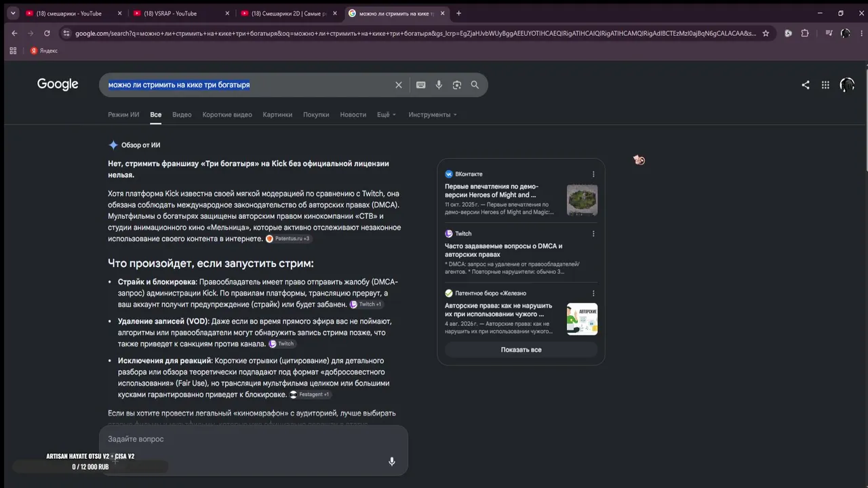The width and height of the screenshot is (868, 488).
Task: Open the on-screen keyboard input tool
Action: [x=421, y=85]
